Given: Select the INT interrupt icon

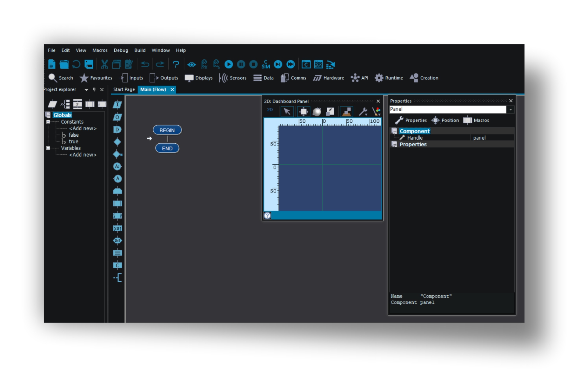Looking at the screenshot, I should [x=117, y=241].
